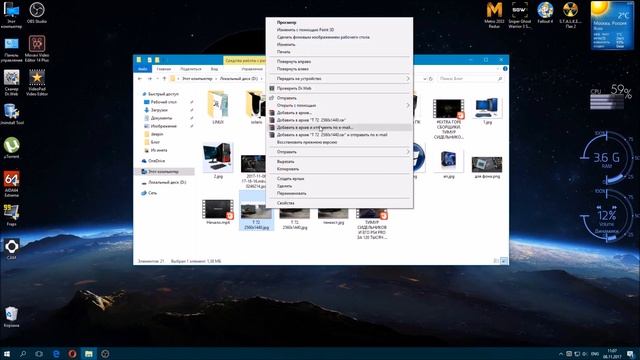Select Сеть in the navigation pane
The image size is (640, 360).
(x=152, y=193)
